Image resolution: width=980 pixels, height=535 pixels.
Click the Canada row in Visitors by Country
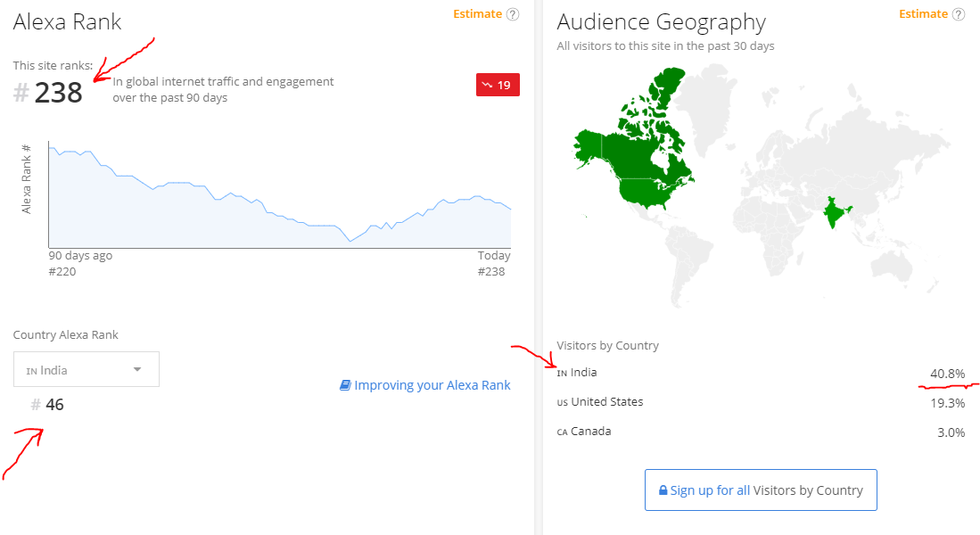[761, 432]
